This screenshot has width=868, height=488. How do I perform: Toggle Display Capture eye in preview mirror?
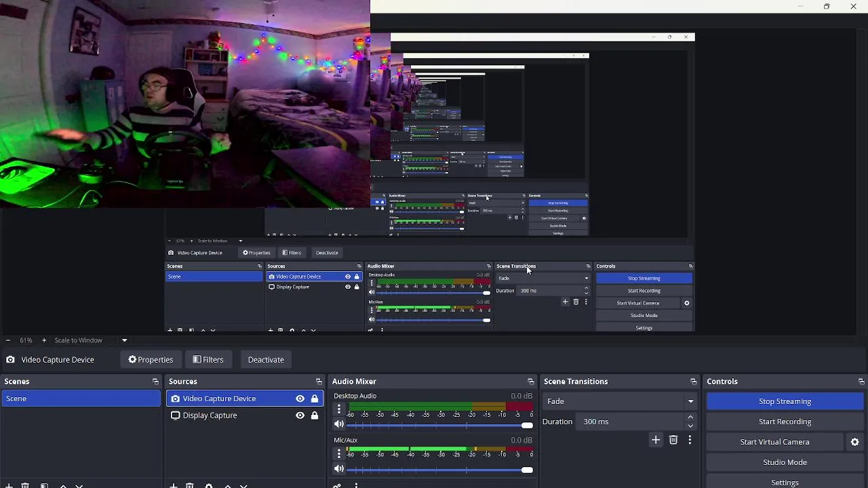[x=348, y=287]
